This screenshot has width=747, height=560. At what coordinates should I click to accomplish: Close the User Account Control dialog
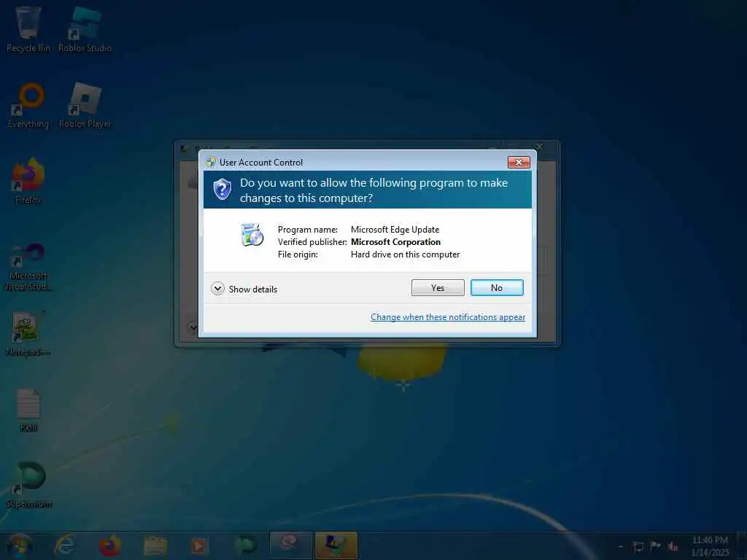click(519, 163)
